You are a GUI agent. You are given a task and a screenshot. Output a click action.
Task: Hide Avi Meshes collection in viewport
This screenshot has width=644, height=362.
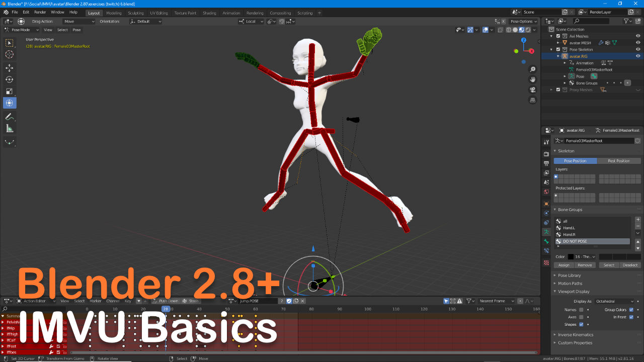[638, 36]
